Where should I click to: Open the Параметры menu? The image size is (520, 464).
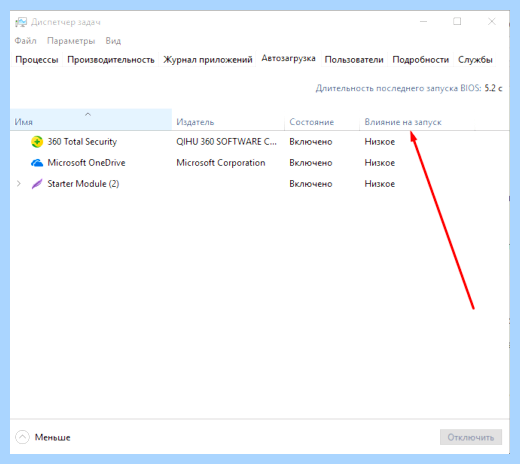71,41
